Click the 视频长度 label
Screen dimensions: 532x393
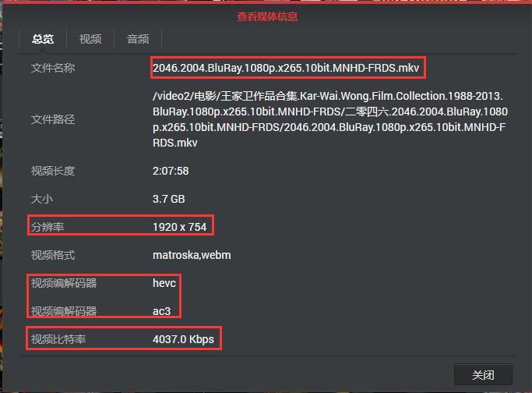click(x=53, y=171)
